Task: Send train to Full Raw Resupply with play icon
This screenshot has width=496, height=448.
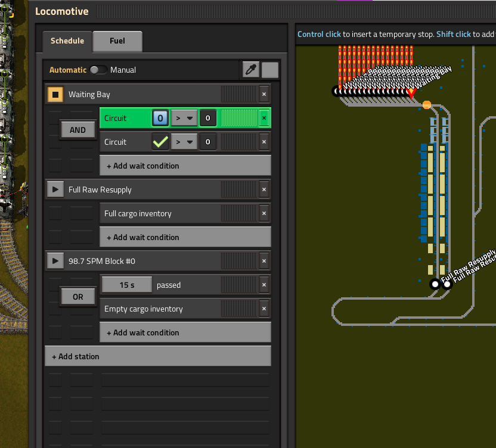Action: pyautogui.click(x=55, y=189)
